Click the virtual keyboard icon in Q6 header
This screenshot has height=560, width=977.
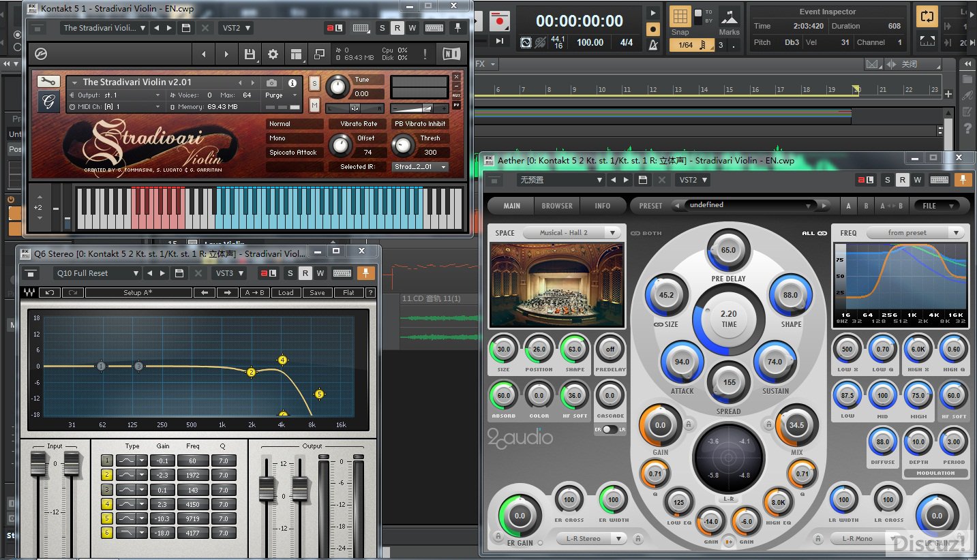pos(342,273)
